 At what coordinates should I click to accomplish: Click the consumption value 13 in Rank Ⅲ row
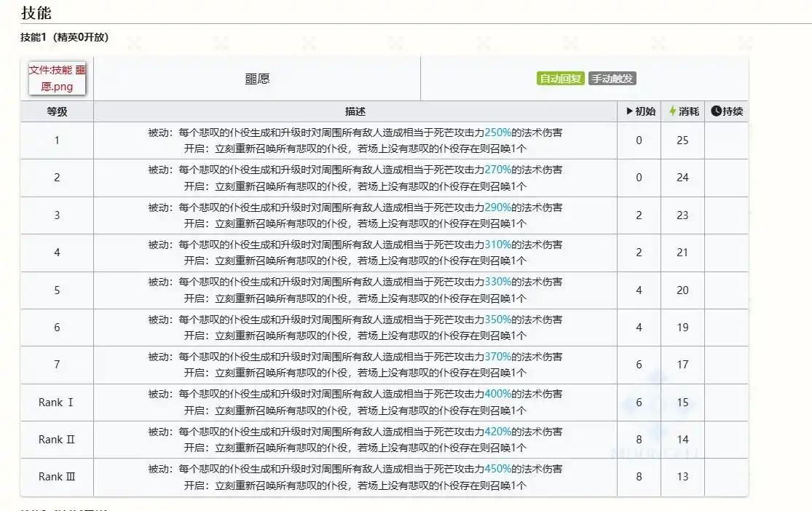point(682,477)
